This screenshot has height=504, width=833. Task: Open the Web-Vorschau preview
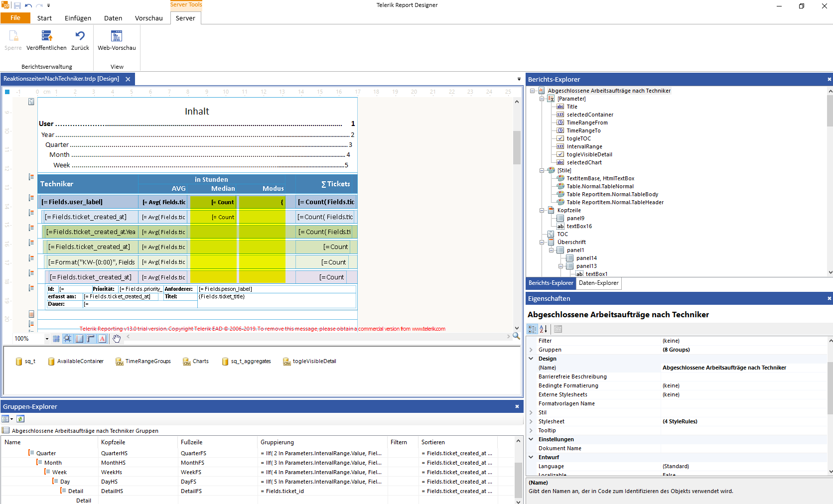[117, 36]
